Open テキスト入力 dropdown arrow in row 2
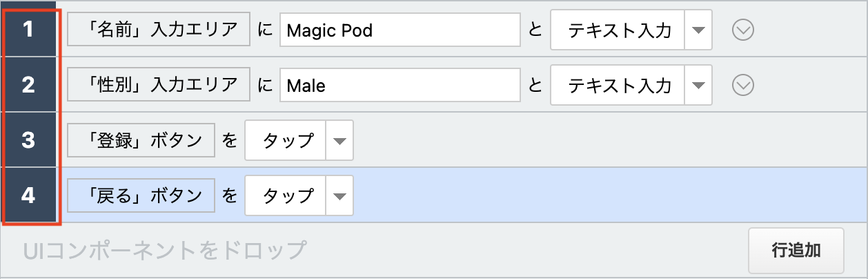Viewport: 868px width, 279px height. click(x=698, y=85)
